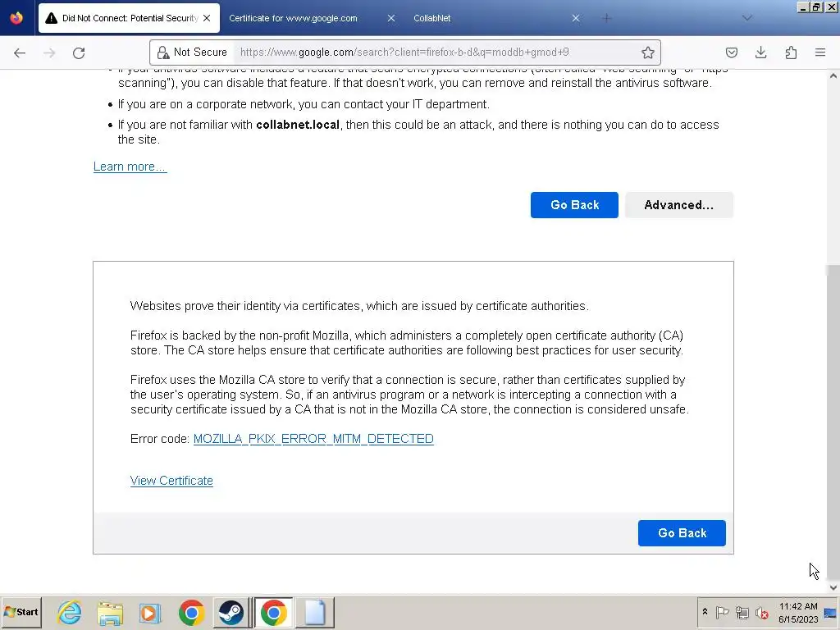Viewport: 840px width, 630px height.
Task: Click the bold collabnet.local text
Action: (x=298, y=125)
